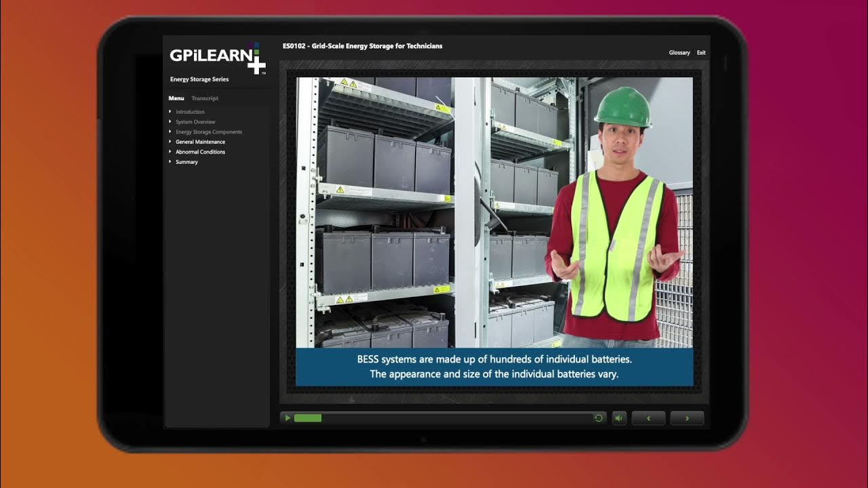Viewport: 868px width, 488px height.
Task: Click the presenter in the video area
Action: tap(615, 217)
